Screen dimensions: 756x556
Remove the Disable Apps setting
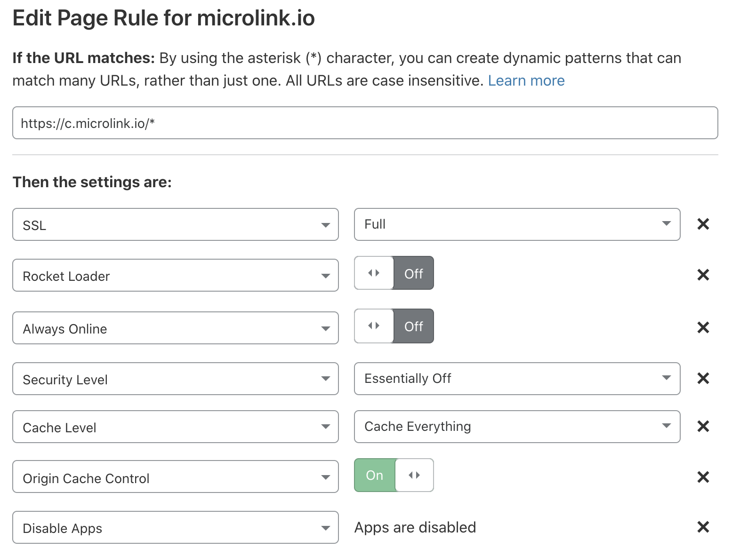click(x=703, y=527)
